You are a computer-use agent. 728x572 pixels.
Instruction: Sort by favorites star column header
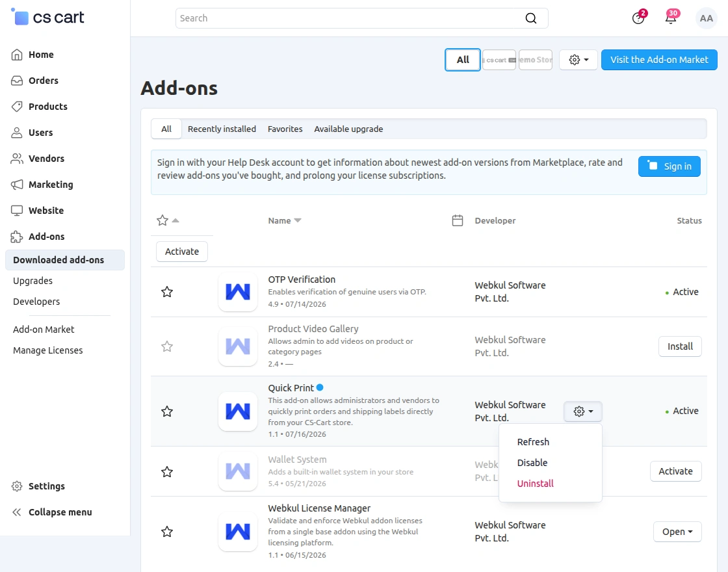click(168, 220)
